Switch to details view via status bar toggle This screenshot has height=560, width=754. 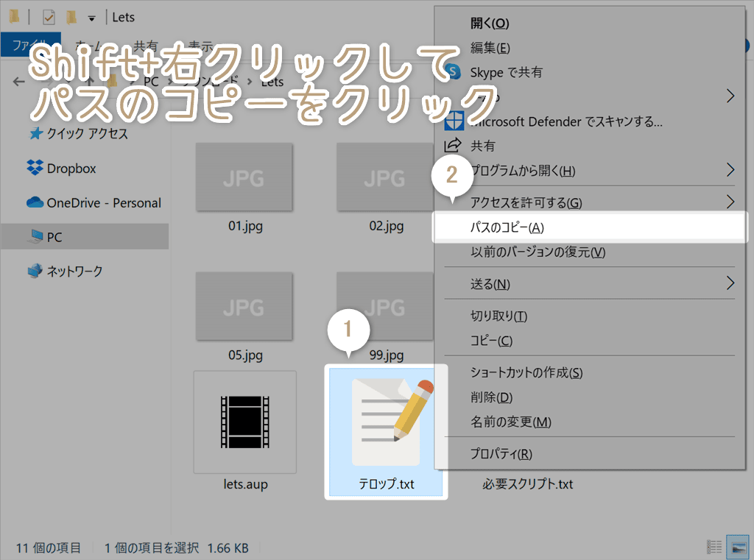click(x=714, y=547)
